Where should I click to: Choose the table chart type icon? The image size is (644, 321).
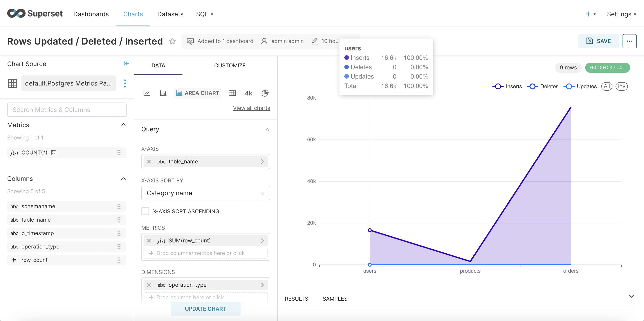[x=232, y=93]
